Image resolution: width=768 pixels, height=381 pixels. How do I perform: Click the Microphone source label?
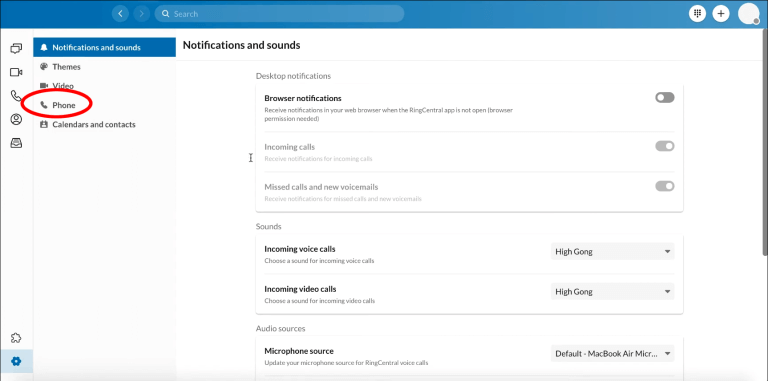pos(299,351)
